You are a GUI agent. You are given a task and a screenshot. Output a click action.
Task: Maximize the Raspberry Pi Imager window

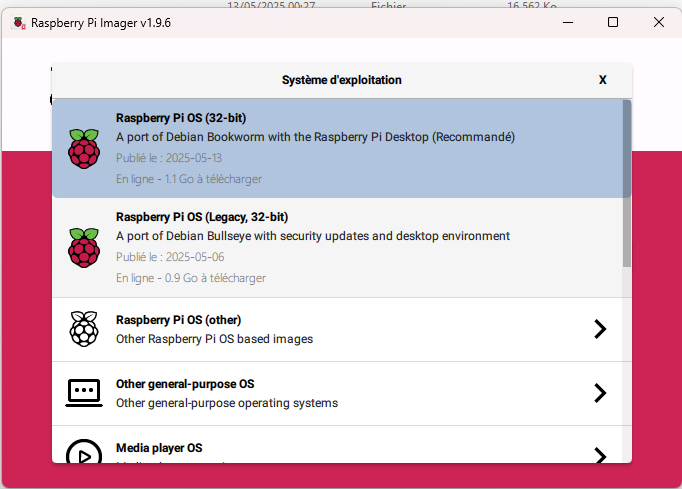point(613,22)
